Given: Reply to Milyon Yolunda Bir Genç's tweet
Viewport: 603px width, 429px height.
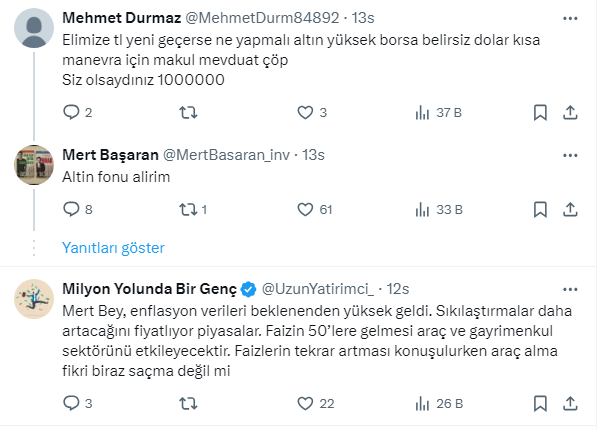Looking at the screenshot, I should (71, 403).
